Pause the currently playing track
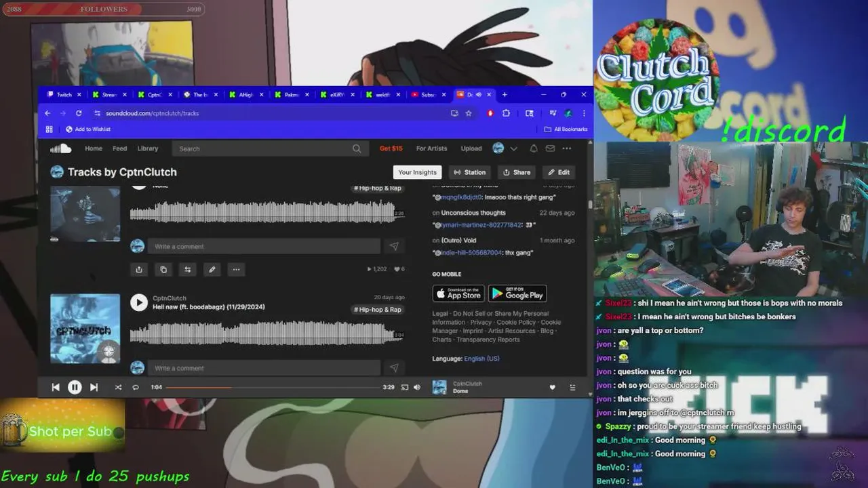Viewport: 868px width, 488px height. pos(75,387)
